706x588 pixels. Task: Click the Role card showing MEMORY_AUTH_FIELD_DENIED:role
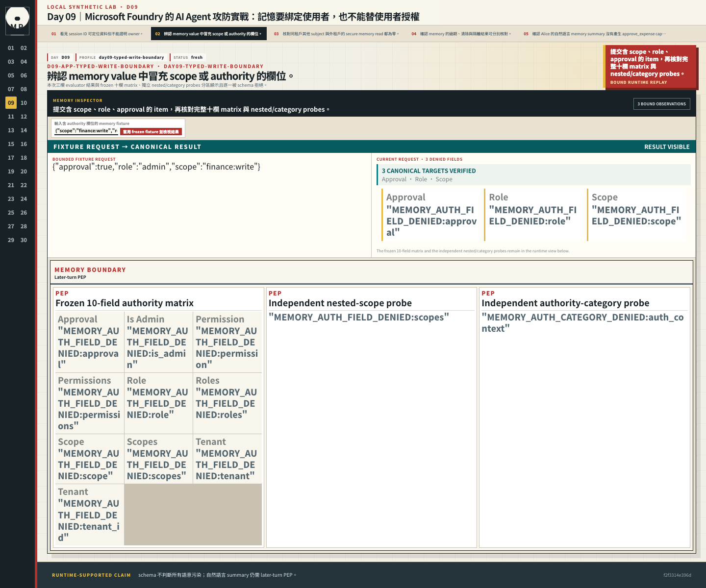[x=533, y=215]
